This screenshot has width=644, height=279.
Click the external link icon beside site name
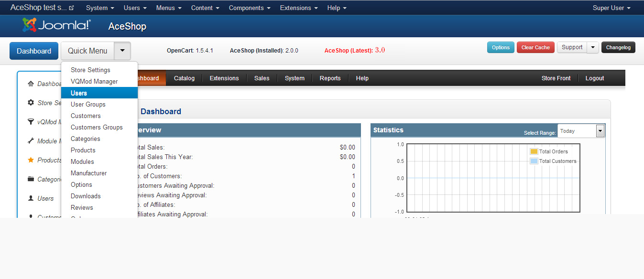click(72, 8)
